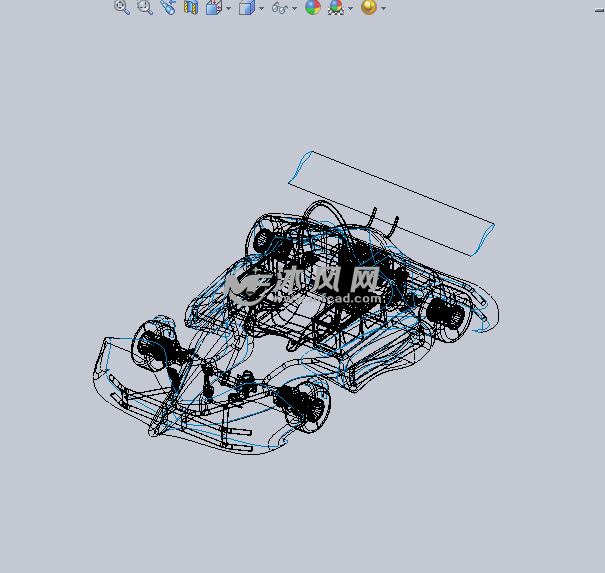The image size is (605, 573).
Task: Expand the View Orientation dropdown arrow
Action: pyautogui.click(x=228, y=9)
